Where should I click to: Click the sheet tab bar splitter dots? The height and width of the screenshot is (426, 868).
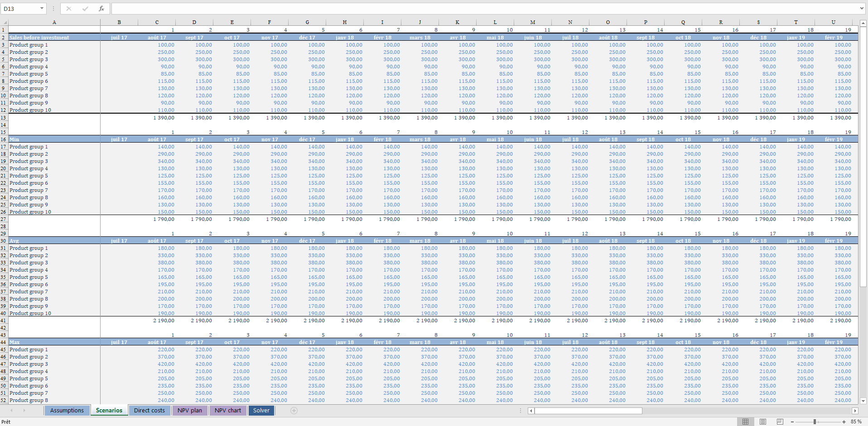pos(521,411)
